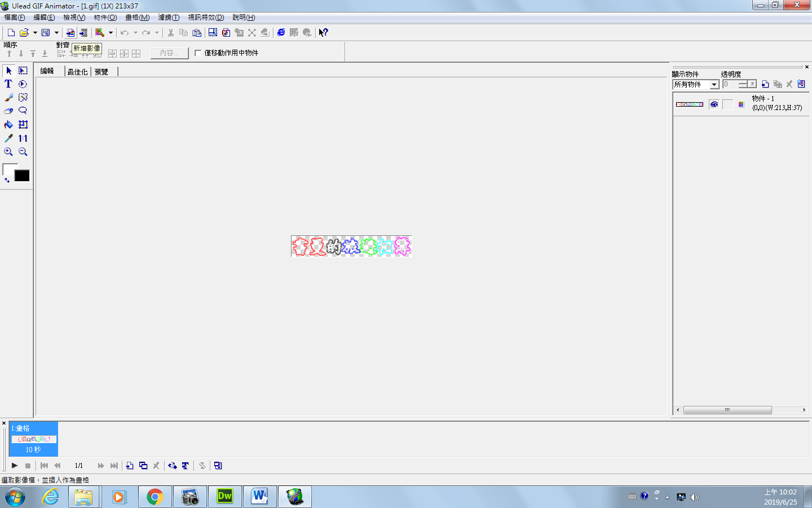This screenshot has width=812, height=508.
Task: Select the Paint Brush tool
Action: 8,98
